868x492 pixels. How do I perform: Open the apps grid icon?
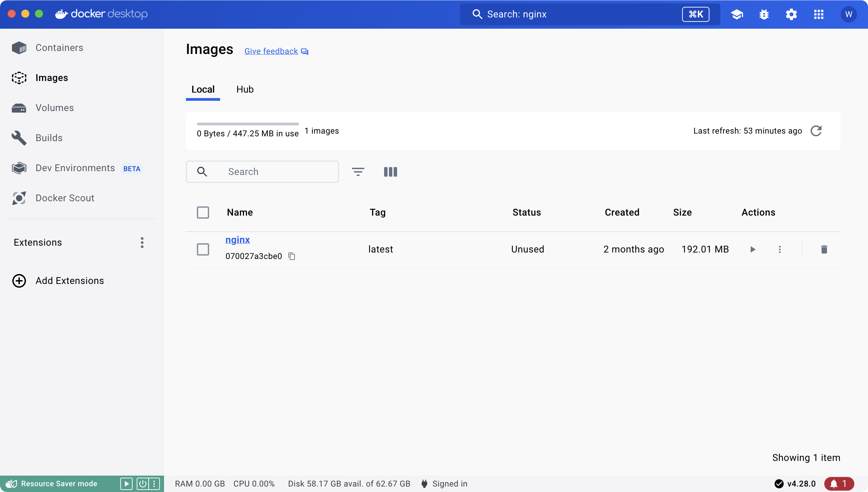click(x=819, y=14)
